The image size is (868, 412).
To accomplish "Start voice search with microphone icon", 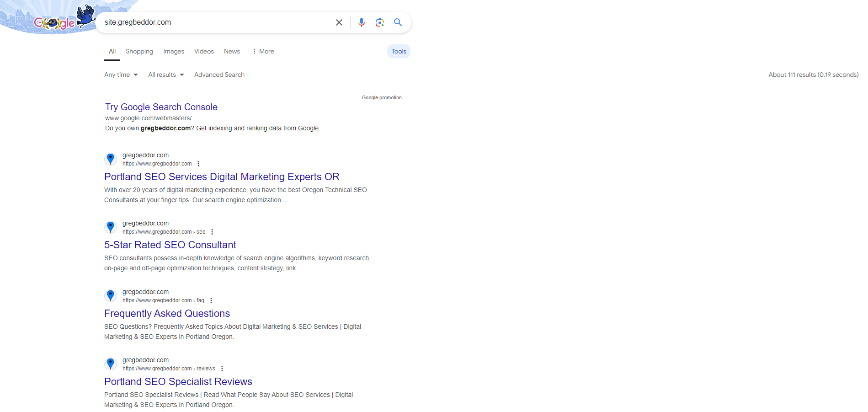I will coord(362,22).
